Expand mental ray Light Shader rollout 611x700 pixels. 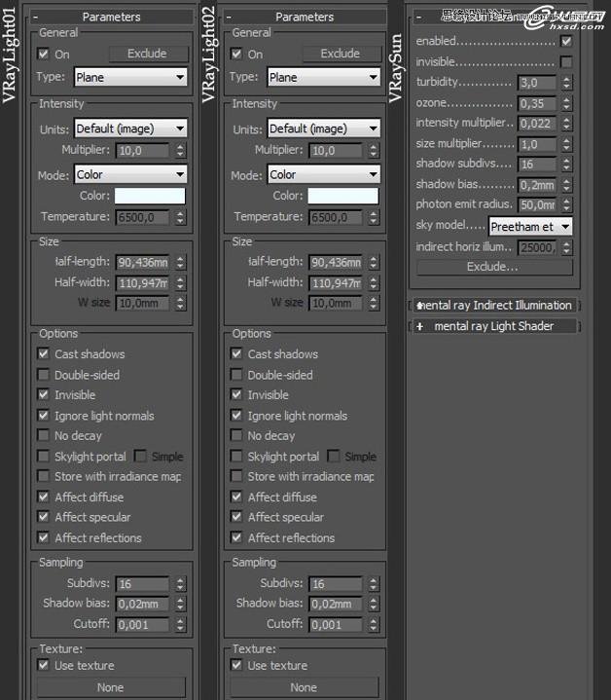(x=494, y=326)
